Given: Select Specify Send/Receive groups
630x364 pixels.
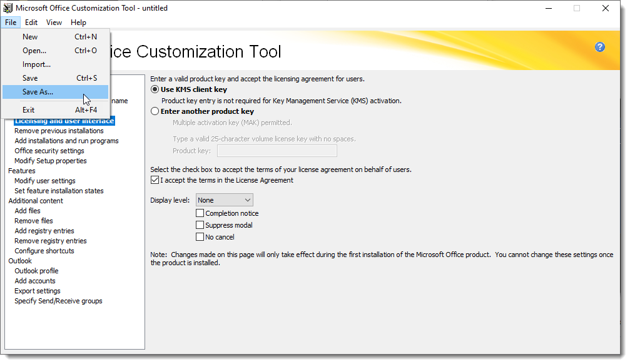Looking at the screenshot, I should click(58, 301).
